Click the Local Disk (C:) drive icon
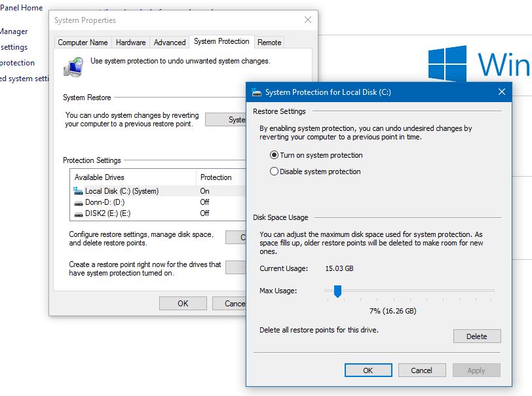 79,190
